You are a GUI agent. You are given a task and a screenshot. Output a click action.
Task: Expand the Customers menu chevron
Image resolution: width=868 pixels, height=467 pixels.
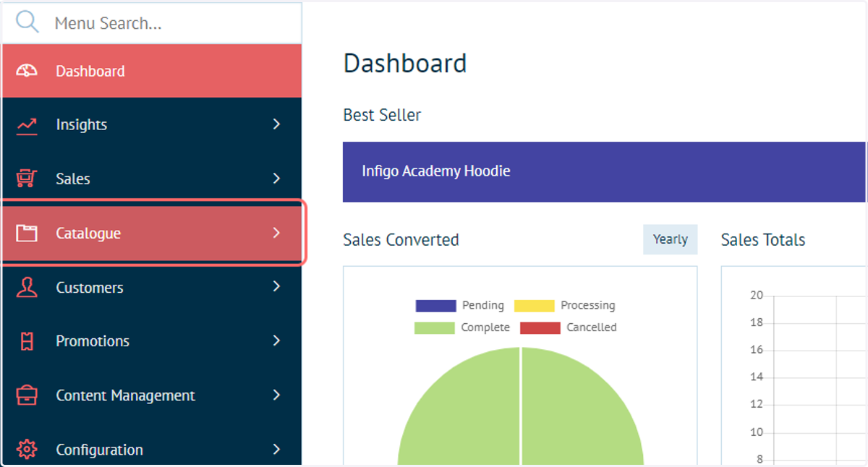(x=276, y=287)
